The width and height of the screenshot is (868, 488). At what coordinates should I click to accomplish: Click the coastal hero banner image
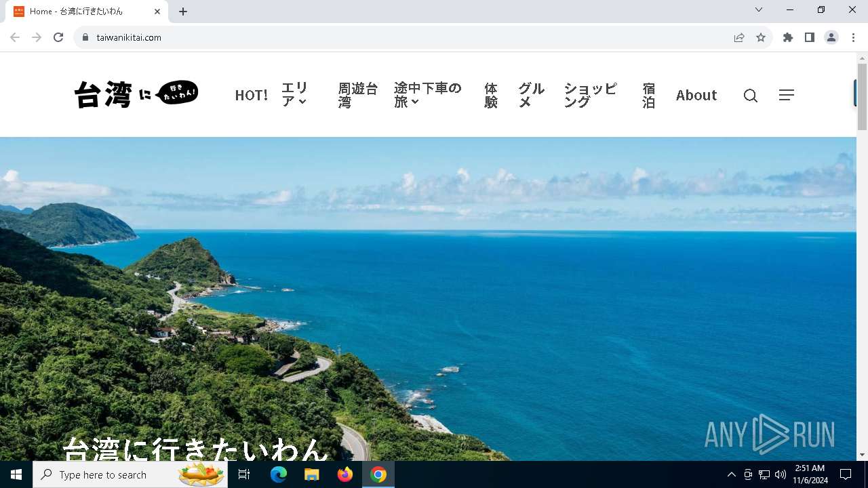tap(428, 299)
